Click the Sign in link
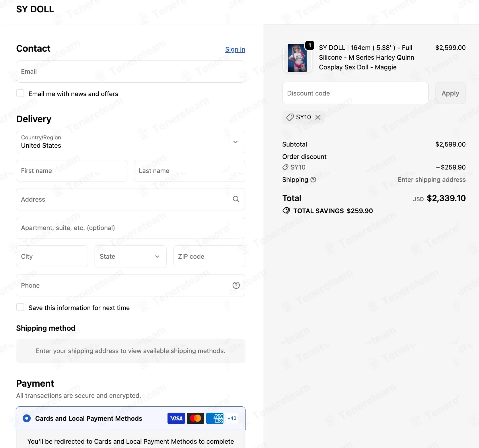The height and width of the screenshot is (448, 479). click(x=235, y=49)
